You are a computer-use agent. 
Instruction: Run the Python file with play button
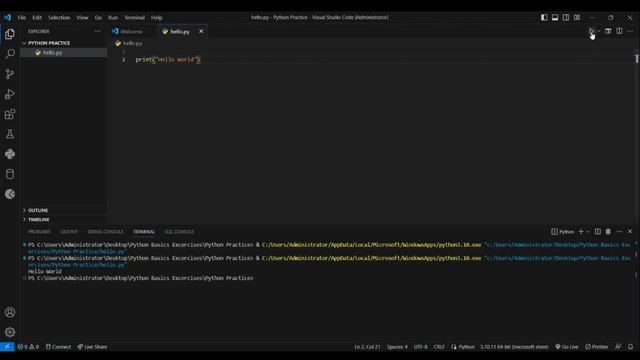point(591,31)
